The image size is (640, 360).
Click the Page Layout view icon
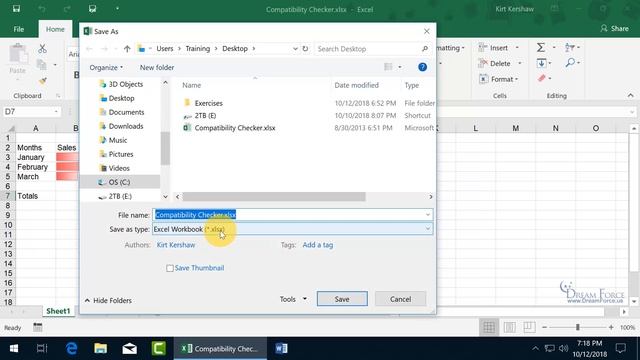pyautogui.click(x=509, y=327)
